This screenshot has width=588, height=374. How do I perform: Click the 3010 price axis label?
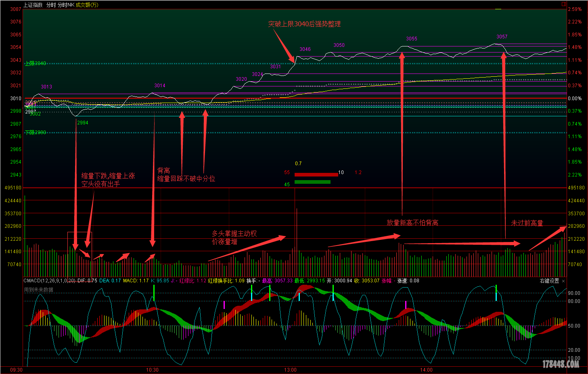click(16, 99)
